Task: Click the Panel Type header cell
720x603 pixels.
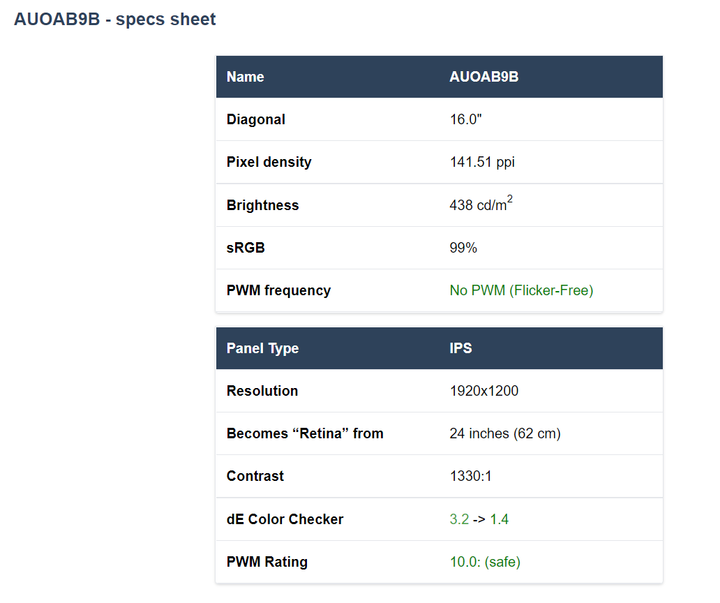Action: tap(263, 349)
